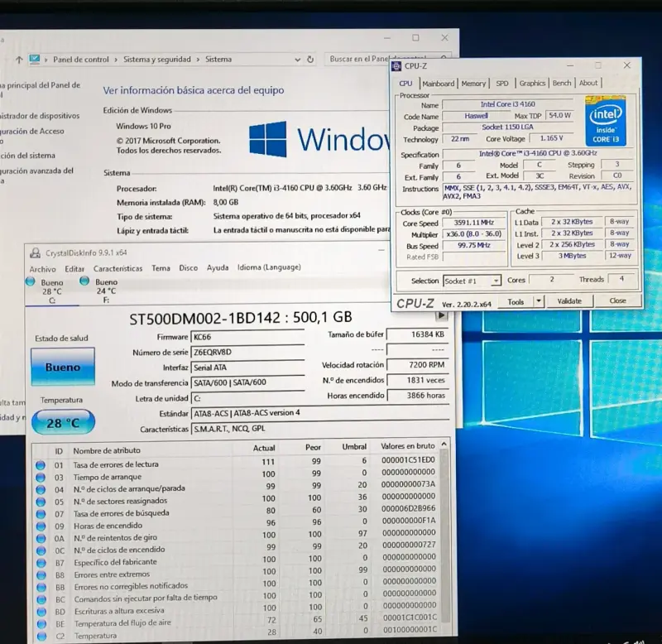662x644 pixels.
Task: Click the 28 °C temperature button
Action: (63, 422)
